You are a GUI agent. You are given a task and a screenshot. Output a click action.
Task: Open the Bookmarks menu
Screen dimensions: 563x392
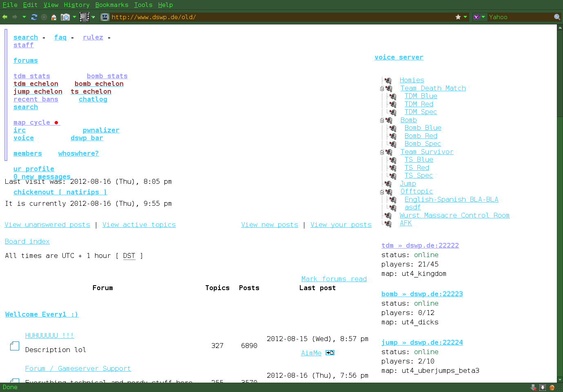pos(111,5)
